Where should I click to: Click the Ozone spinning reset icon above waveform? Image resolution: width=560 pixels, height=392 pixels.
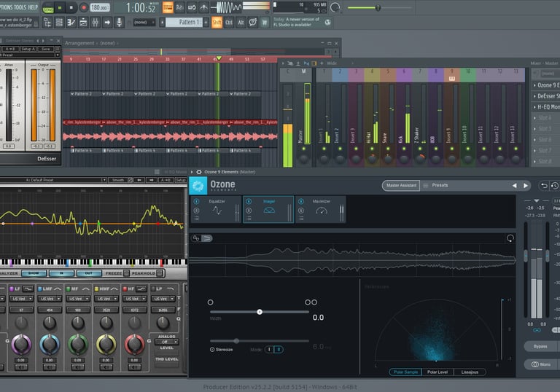click(x=510, y=238)
